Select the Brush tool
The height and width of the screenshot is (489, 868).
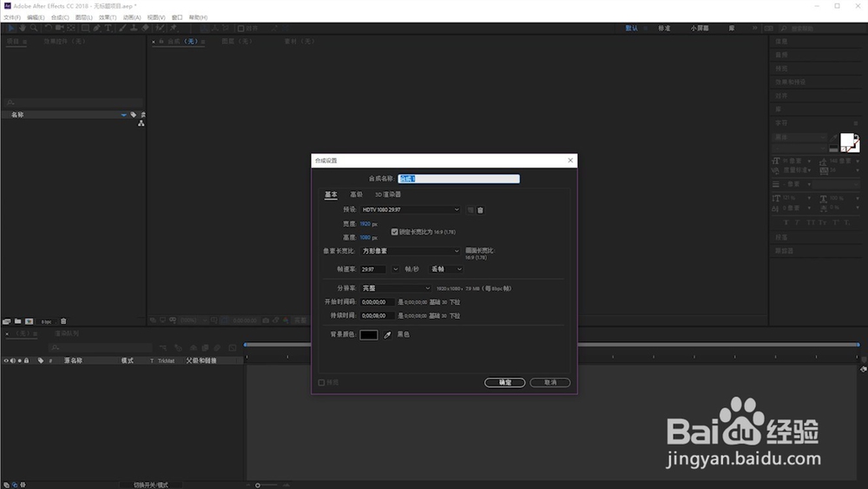point(122,28)
